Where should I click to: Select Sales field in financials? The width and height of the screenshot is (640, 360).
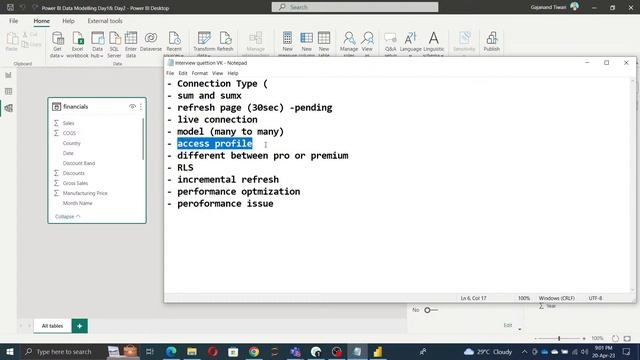point(68,123)
